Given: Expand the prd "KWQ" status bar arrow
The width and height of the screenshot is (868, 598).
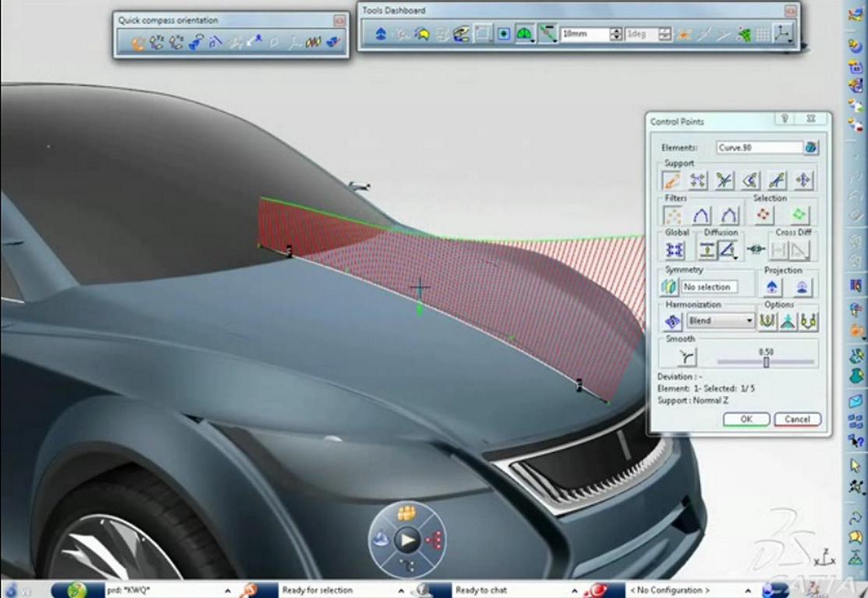Looking at the screenshot, I should pos(228,591).
